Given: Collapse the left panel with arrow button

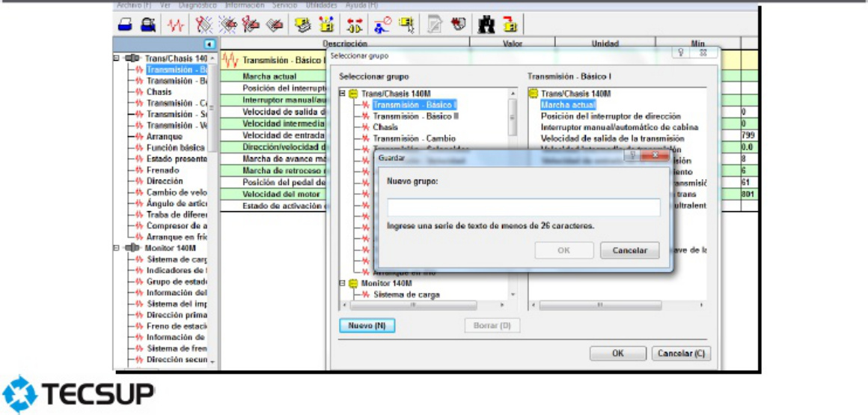Looking at the screenshot, I should pyautogui.click(x=210, y=43).
